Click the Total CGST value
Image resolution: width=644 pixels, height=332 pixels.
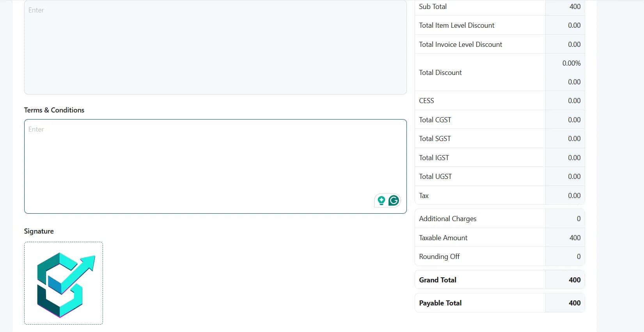574,120
